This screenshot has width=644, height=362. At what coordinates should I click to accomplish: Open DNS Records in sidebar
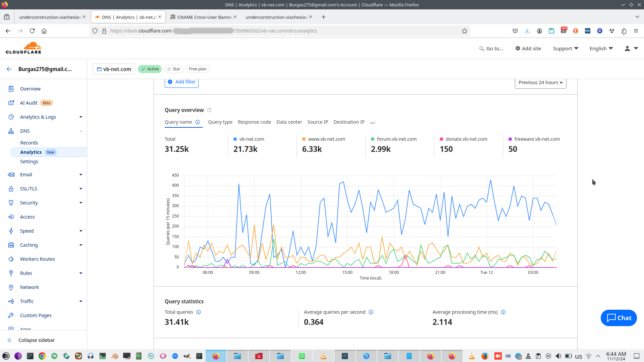[29, 143]
